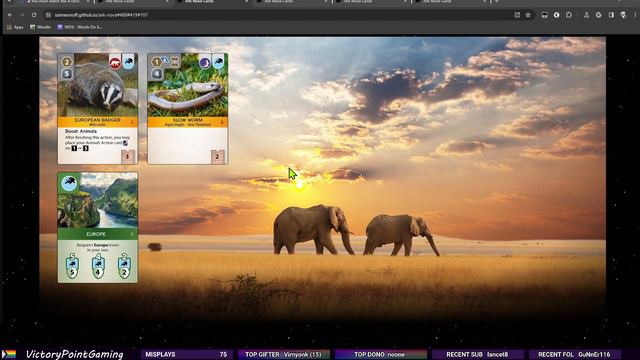The width and height of the screenshot is (640, 360).
Task: Click the RECENT FOL panel
Action: tap(575, 354)
